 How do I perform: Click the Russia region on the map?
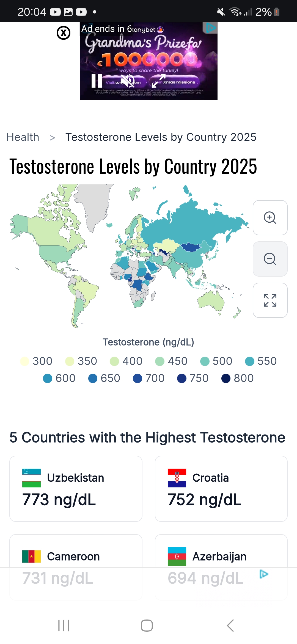tap(193, 220)
